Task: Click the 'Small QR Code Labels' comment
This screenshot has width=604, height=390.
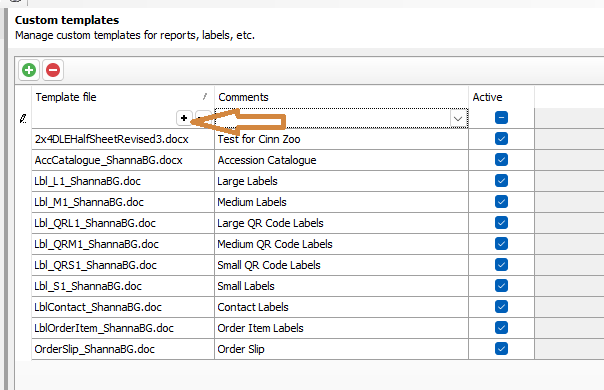Action: point(341,265)
